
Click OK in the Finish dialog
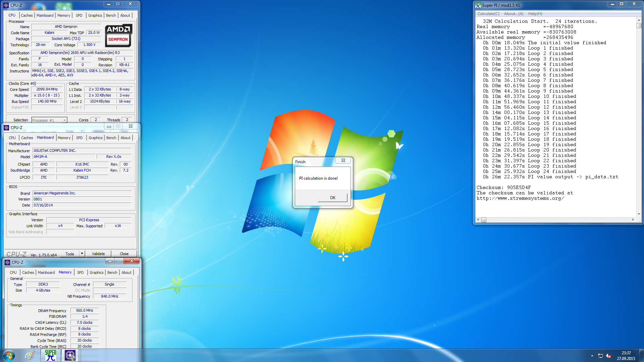pyautogui.click(x=332, y=197)
